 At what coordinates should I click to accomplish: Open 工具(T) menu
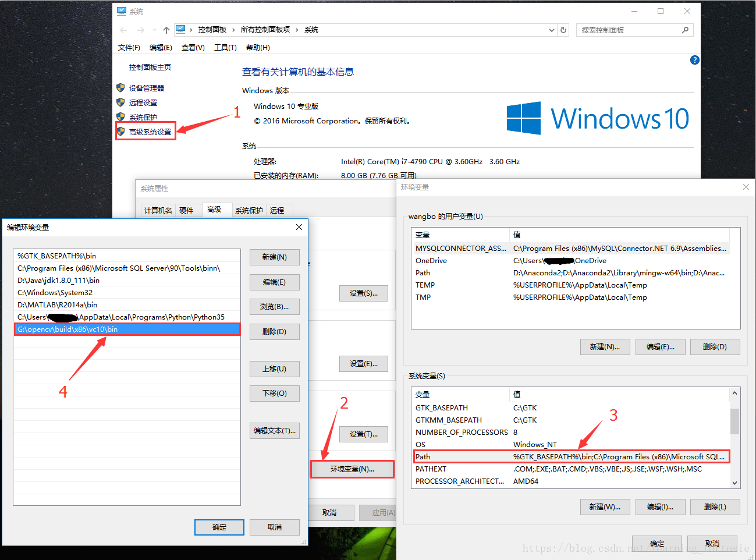click(225, 48)
